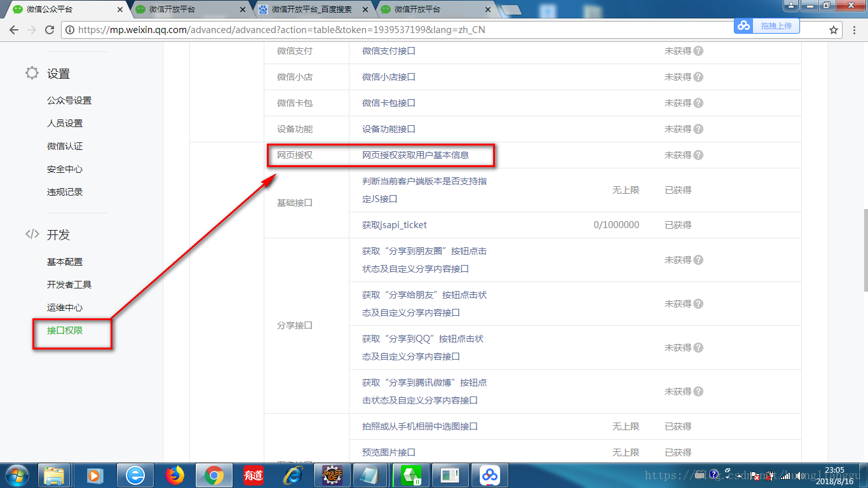Click the help icon next to 微信支付接口 未获得
Image resolution: width=868 pixels, height=488 pixels.
[x=698, y=51]
